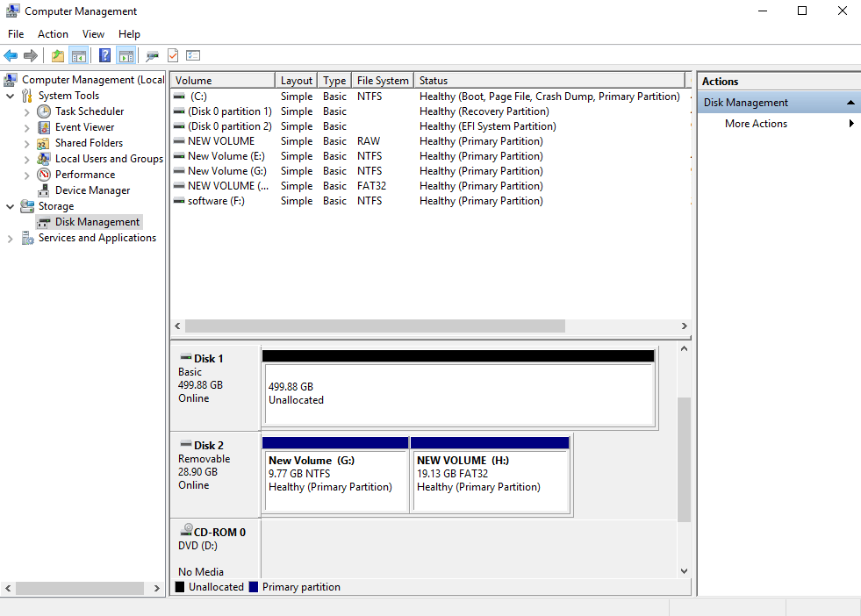Open the Action menu
861x616 pixels.
(x=53, y=34)
